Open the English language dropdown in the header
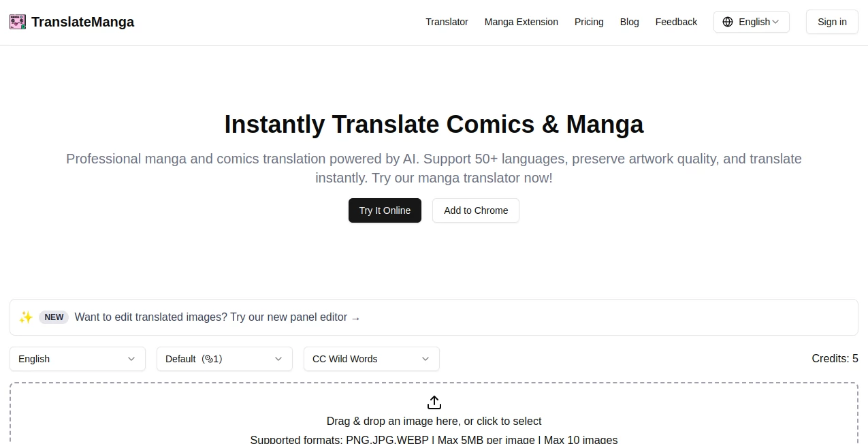868x444 pixels. pos(752,21)
